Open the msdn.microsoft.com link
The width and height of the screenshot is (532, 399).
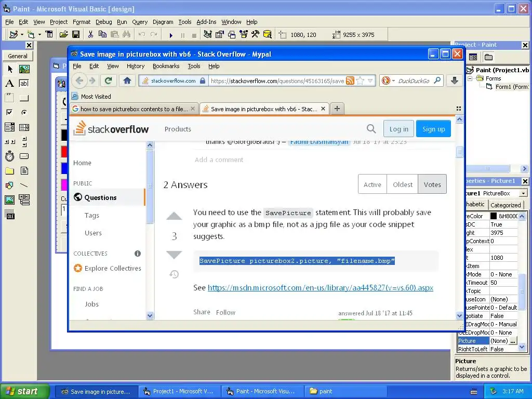coord(320,288)
